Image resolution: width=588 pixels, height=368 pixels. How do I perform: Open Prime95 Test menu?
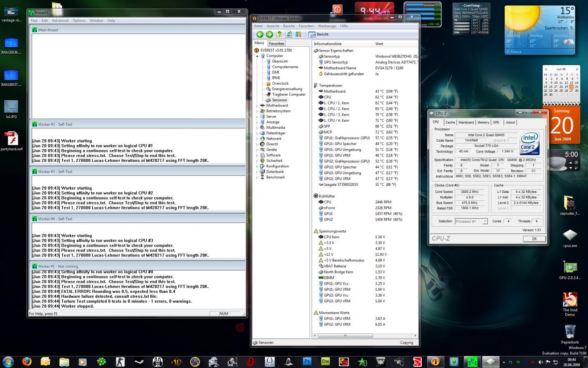(x=34, y=20)
